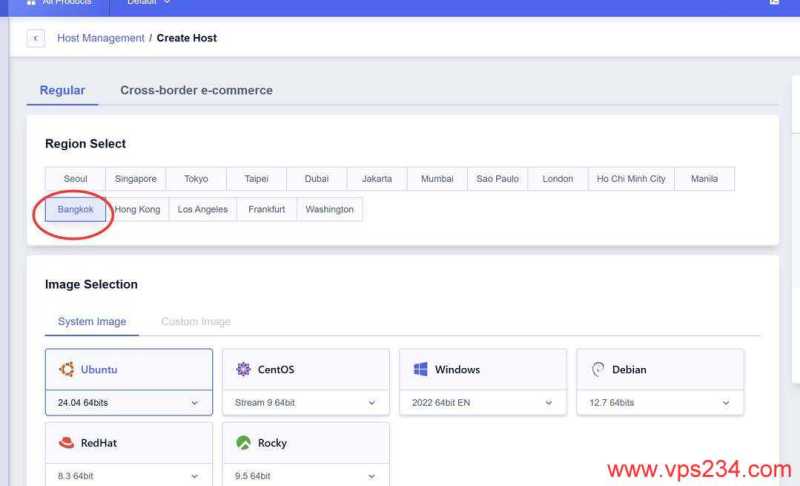Choose the Ho Chi Minh City region
The width and height of the screenshot is (800, 486).
[x=630, y=179]
